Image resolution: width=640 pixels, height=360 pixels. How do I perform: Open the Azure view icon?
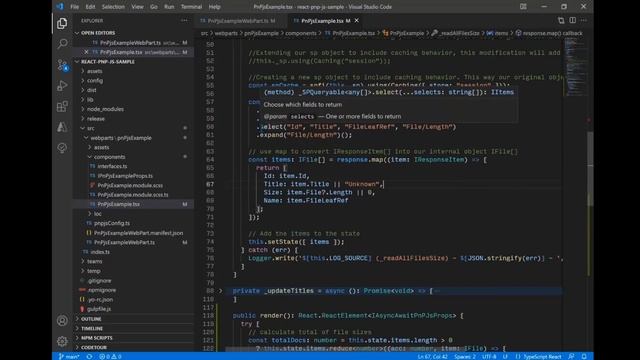[x=62, y=127]
